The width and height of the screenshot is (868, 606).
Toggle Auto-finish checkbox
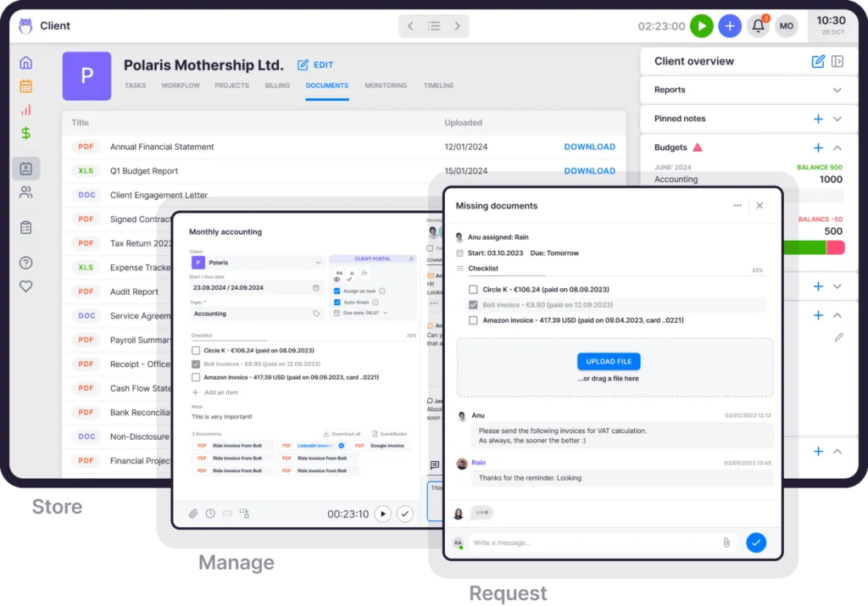pos(337,303)
